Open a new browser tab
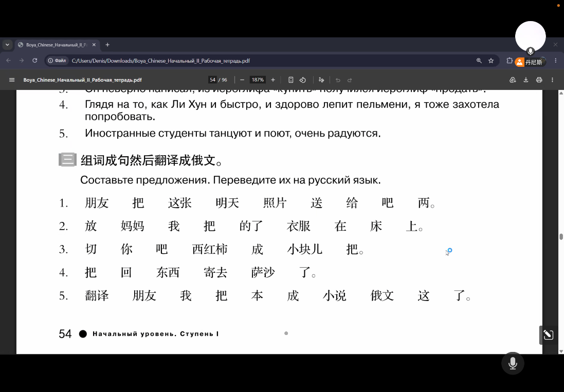564x392 pixels. (107, 45)
